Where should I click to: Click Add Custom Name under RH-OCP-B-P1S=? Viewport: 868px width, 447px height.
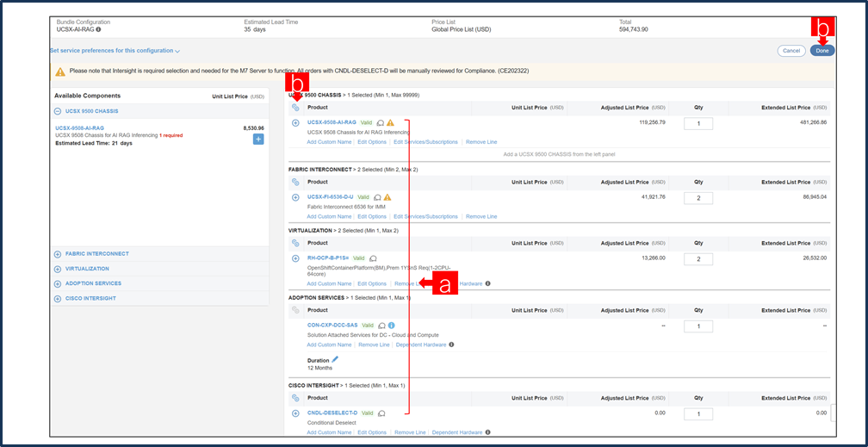point(329,283)
